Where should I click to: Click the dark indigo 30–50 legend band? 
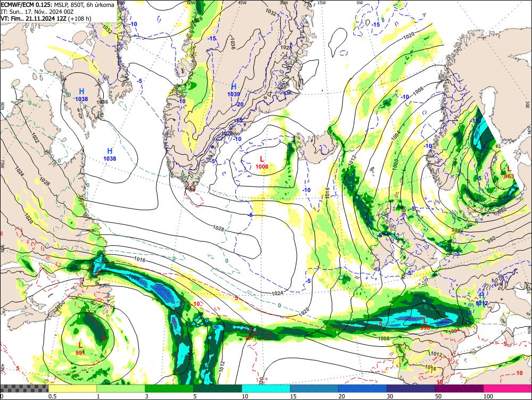click(411, 388)
